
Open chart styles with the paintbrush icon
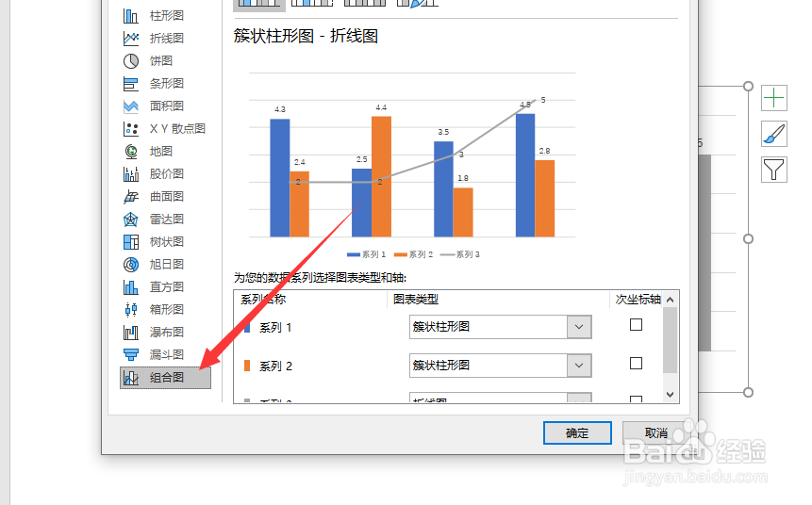[773, 134]
